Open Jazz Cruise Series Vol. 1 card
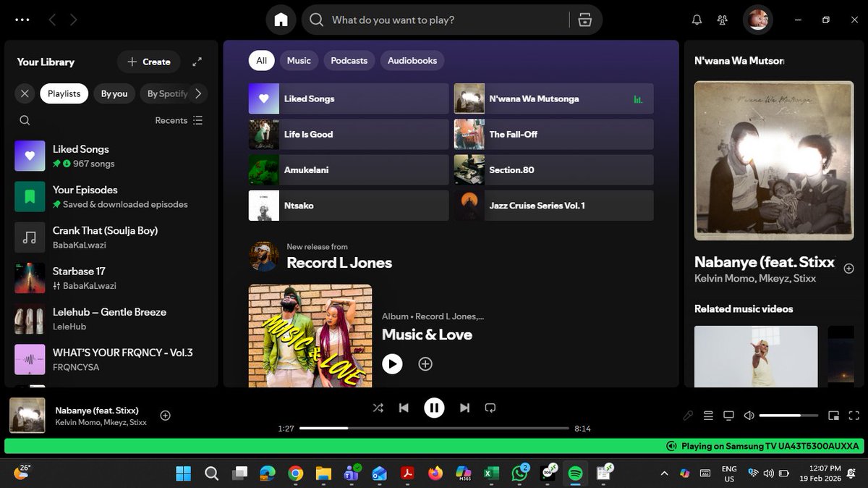This screenshot has width=868, height=488. [x=553, y=206]
